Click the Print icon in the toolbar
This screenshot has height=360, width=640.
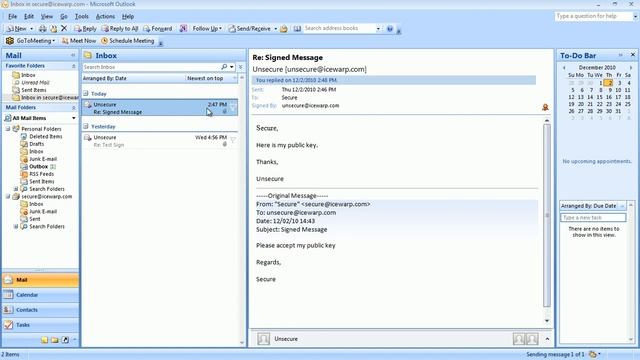point(42,29)
